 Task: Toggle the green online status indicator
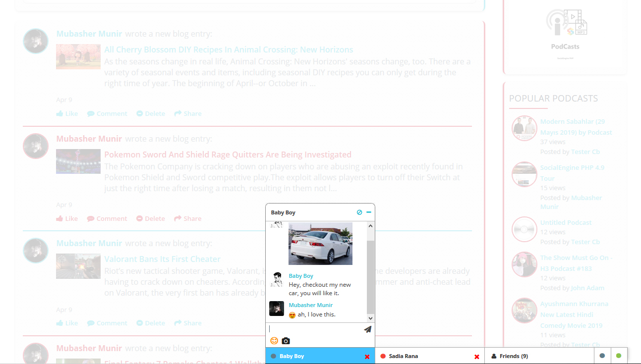618,356
